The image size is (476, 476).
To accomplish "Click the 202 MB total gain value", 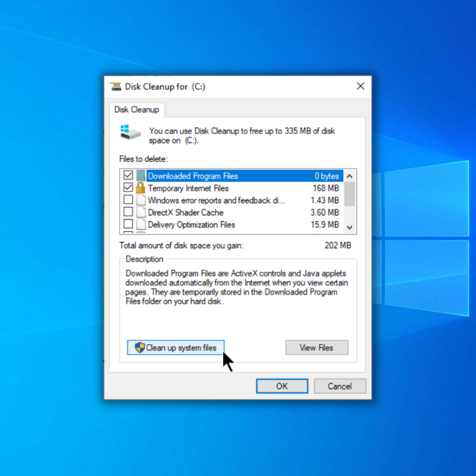I will click(337, 245).
